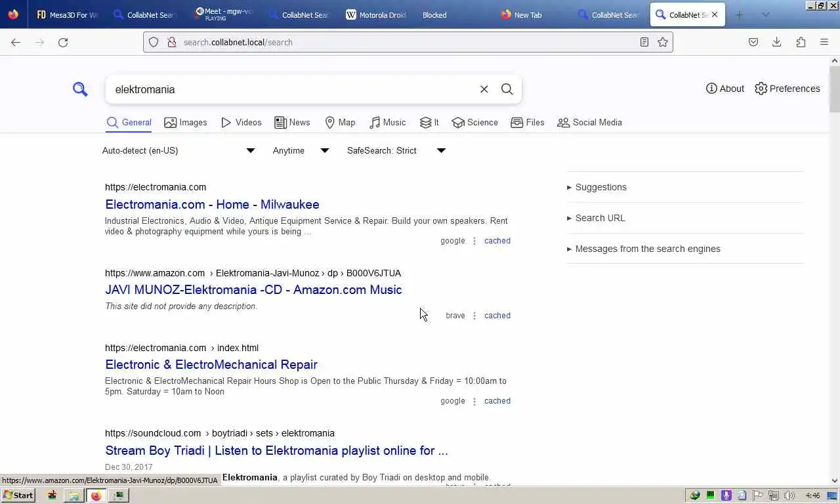This screenshot has width=840, height=504.
Task: Switch to the Science category
Action: click(x=474, y=123)
